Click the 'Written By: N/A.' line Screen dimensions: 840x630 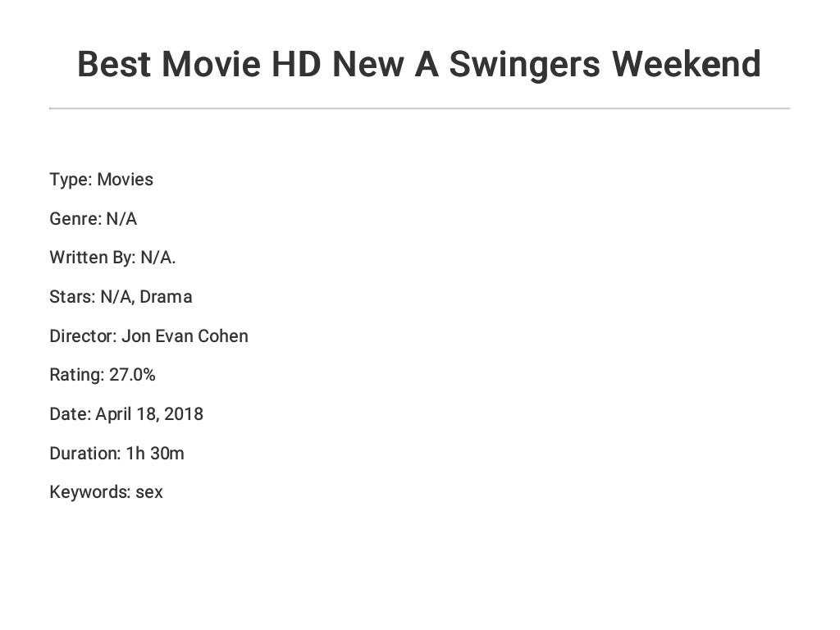click(112, 258)
